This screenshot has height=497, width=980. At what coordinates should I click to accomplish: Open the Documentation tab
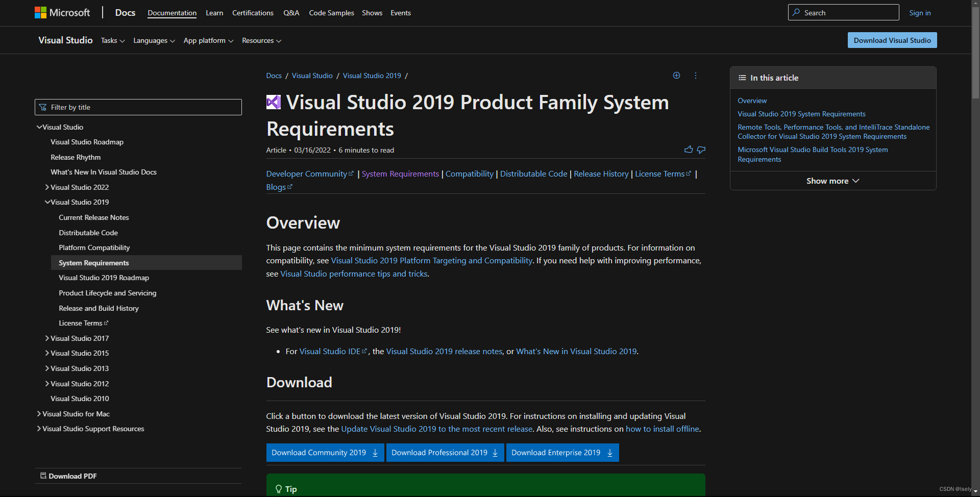(172, 13)
